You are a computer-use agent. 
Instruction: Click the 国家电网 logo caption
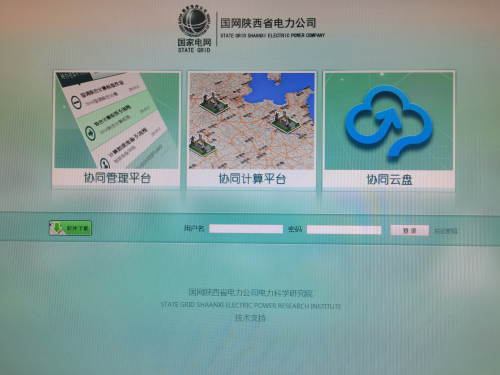click(x=194, y=42)
